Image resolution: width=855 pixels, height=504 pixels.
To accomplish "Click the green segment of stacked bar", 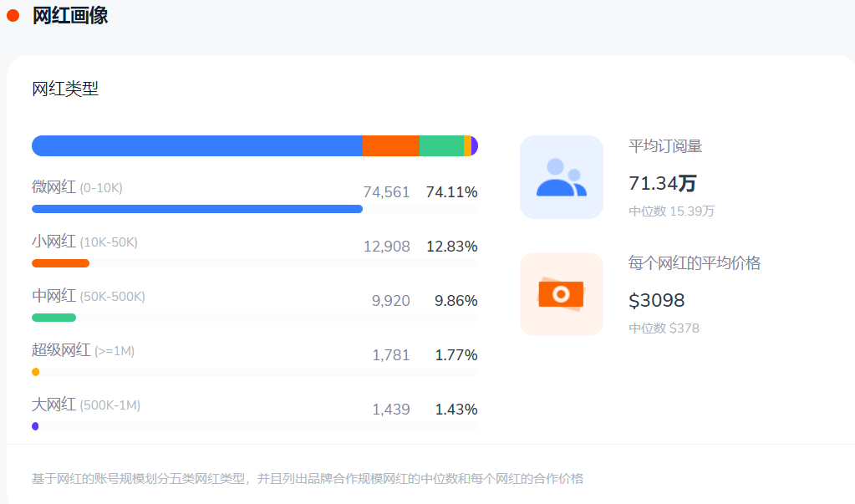I will (441, 146).
